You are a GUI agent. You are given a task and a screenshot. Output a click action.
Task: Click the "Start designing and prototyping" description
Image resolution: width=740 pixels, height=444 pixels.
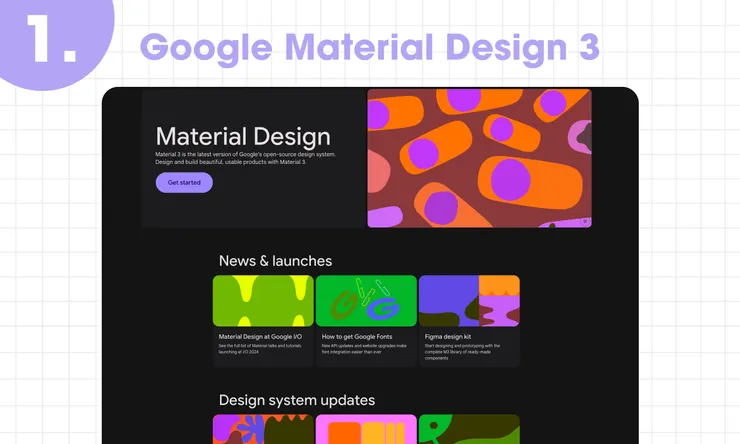point(462,352)
